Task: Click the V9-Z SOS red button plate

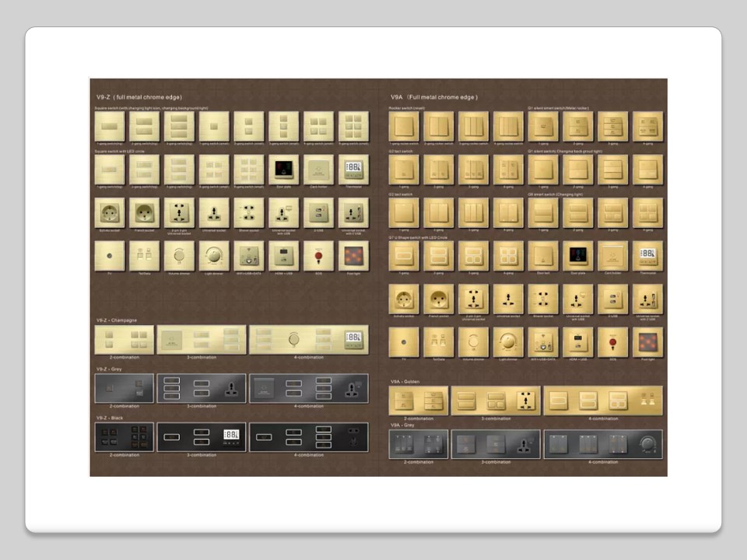Action: [x=318, y=254]
